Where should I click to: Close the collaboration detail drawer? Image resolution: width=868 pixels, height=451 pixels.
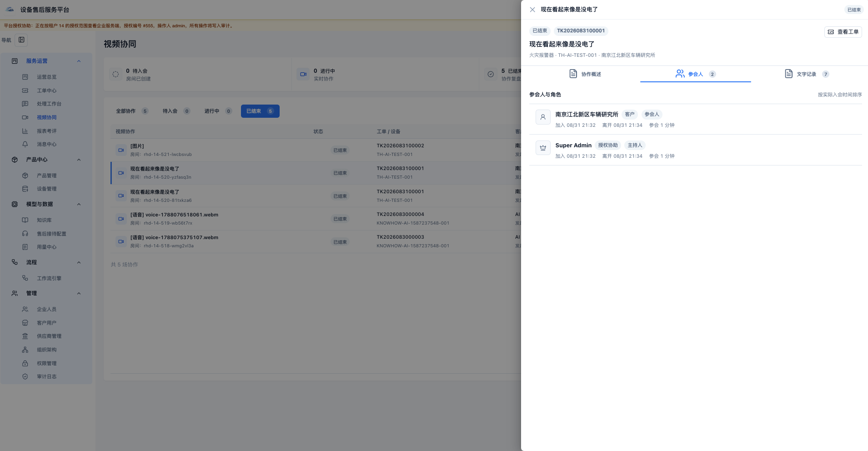532,10
